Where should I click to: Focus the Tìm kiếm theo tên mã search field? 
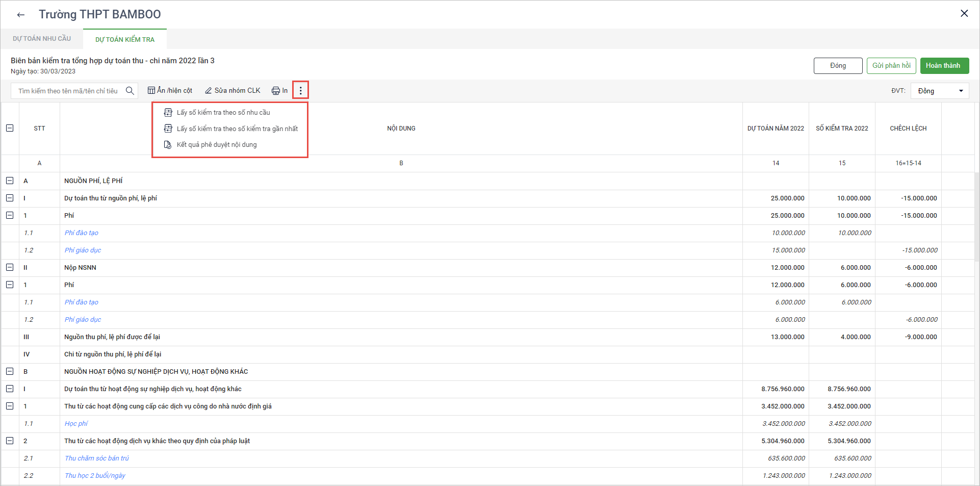68,91
